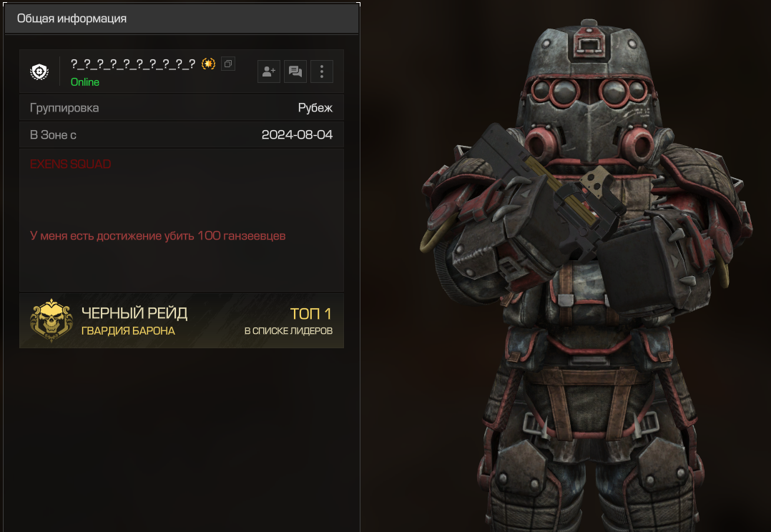The height and width of the screenshot is (532, 771).
Task: Click the ГВАРДИЯ БАРОНА subtitle
Action: pyautogui.click(x=128, y=331)
